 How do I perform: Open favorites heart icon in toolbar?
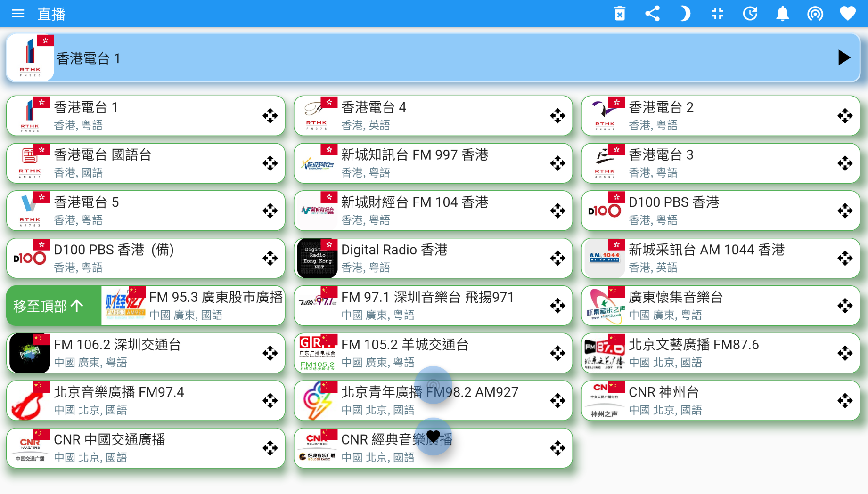pos(847,14)
